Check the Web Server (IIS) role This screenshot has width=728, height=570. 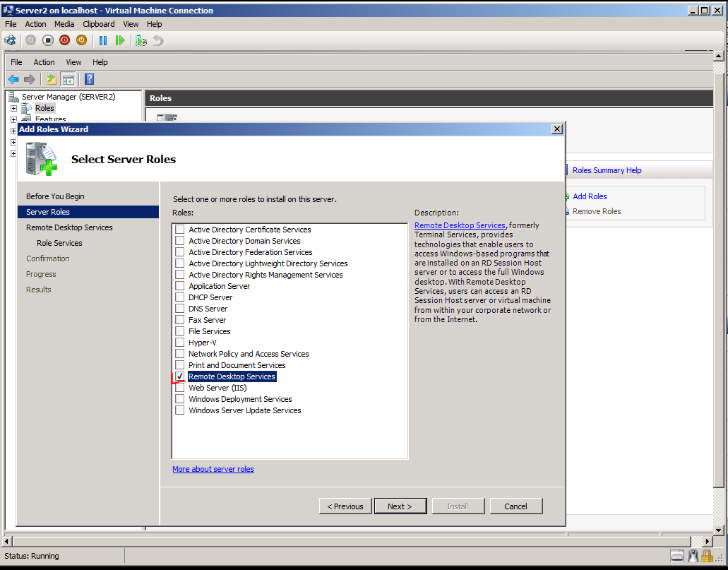179,388
